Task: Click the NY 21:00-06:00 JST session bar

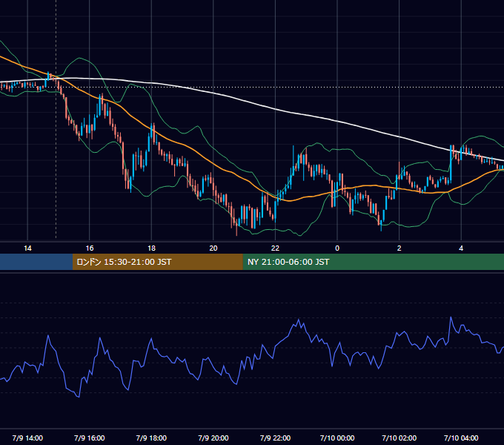Action: [373, 262]
